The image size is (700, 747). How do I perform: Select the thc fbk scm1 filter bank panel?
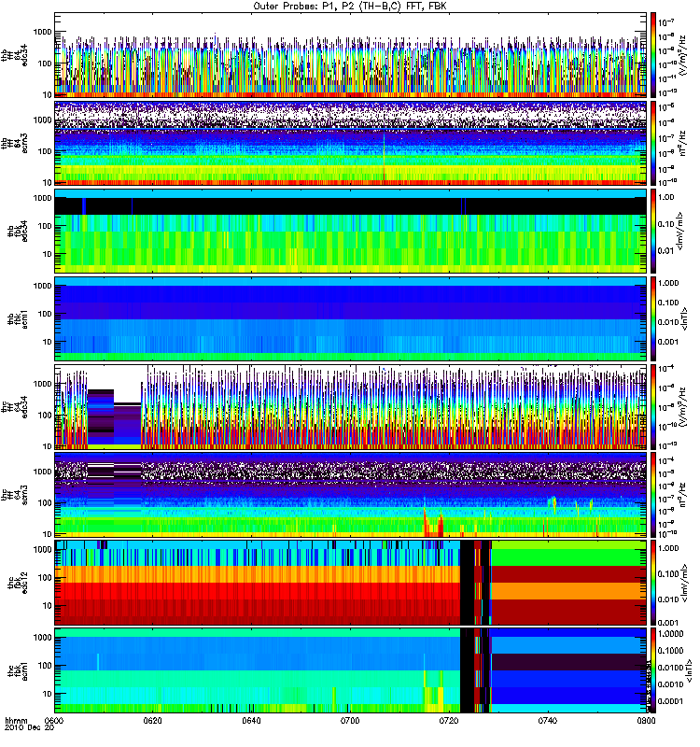tap(350, 670)
